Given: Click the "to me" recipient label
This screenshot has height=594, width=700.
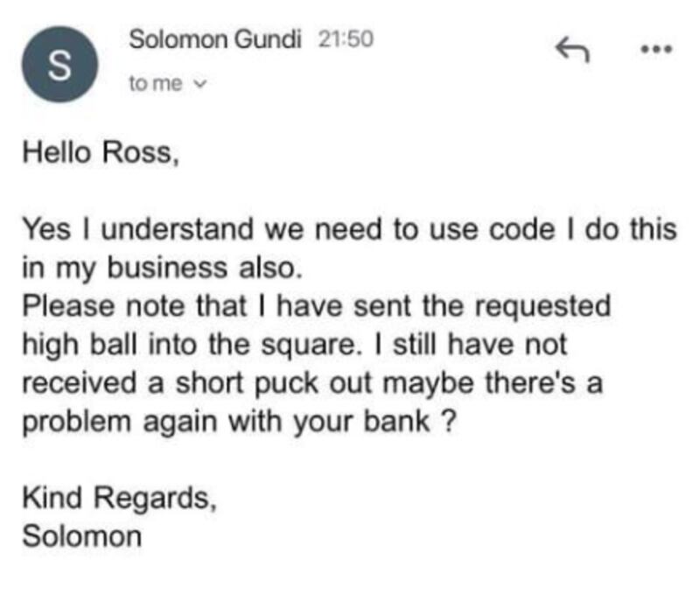Looking at the screenshot, I should [155, 85].
